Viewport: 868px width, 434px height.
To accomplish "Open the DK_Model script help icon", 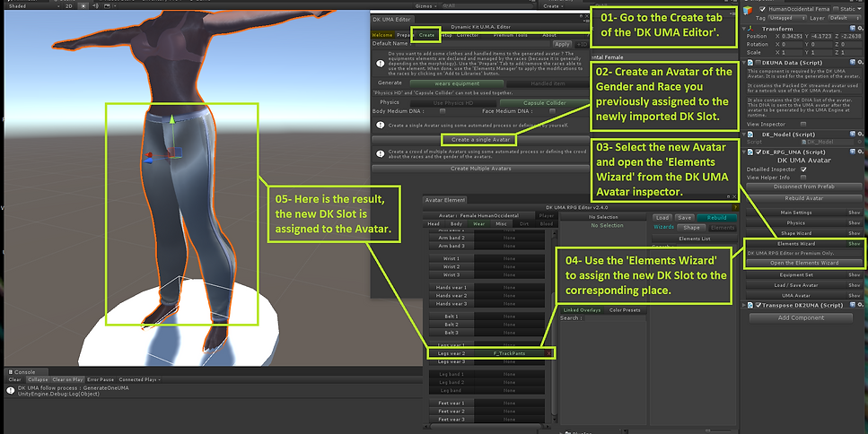I will point(853,135).
